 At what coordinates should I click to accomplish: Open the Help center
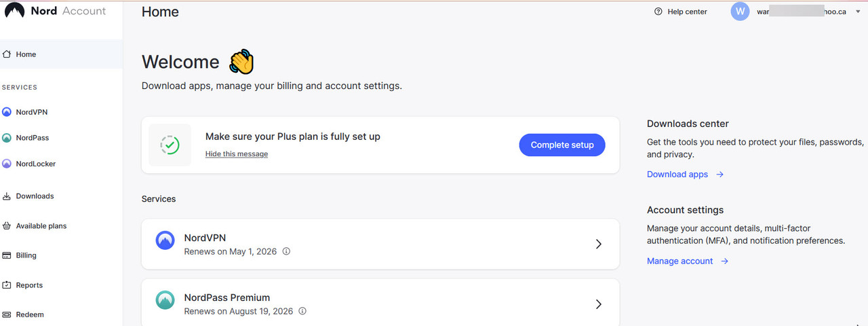(680, 12)
